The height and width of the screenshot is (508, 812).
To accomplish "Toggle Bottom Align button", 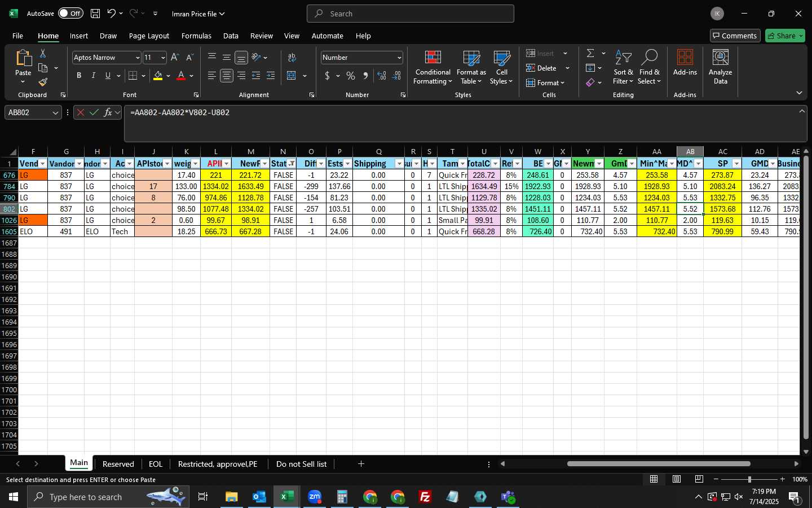I will pyautogui.click(x=241, y=58).
